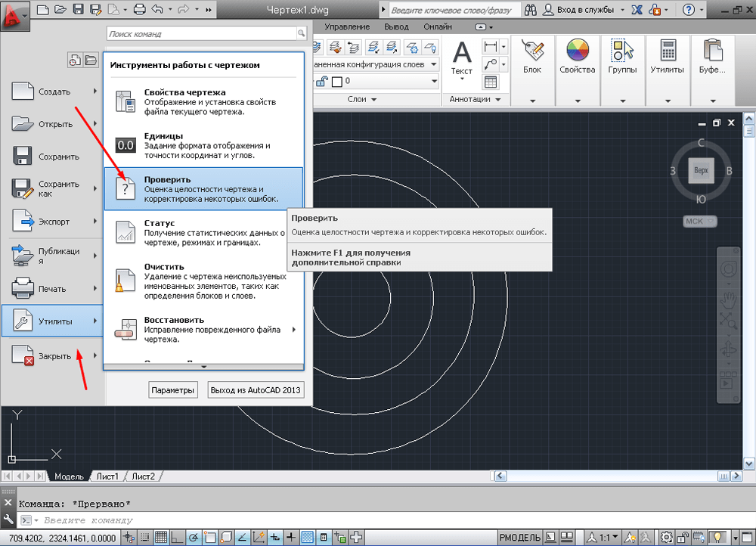The image size is (756, 546).
Task: Click the Print icon in quick access toolbar
Action: pyautogui.click(x=139, y=11)
